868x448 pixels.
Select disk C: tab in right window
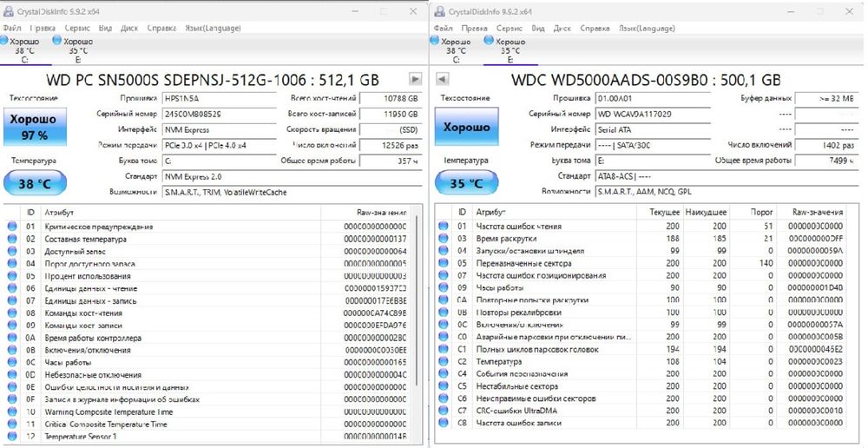click(x=457, y=50)
